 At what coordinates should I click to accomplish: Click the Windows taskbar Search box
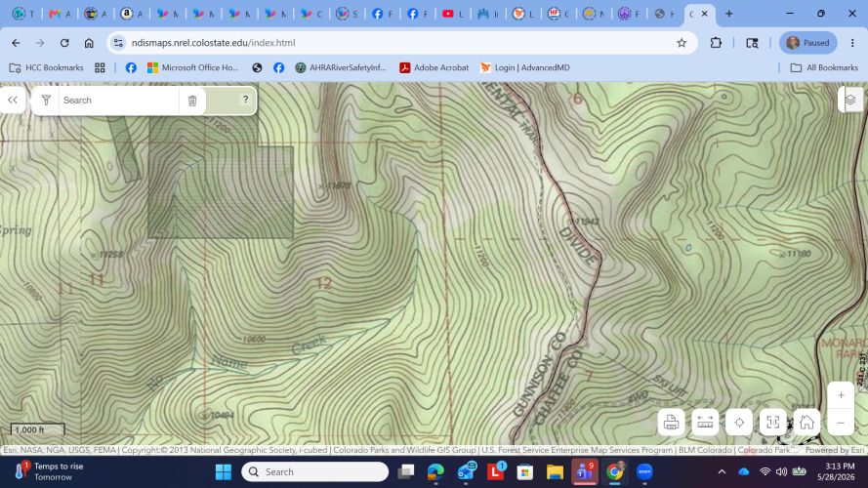tap(315, 472)
